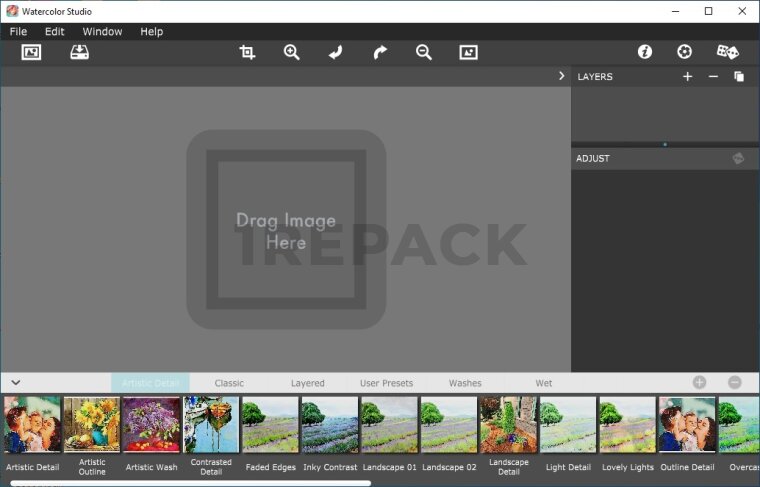This screenshot has height=487, width=760.
Task: Open the info icon in toolbar
Action: (x=645, y=52)
